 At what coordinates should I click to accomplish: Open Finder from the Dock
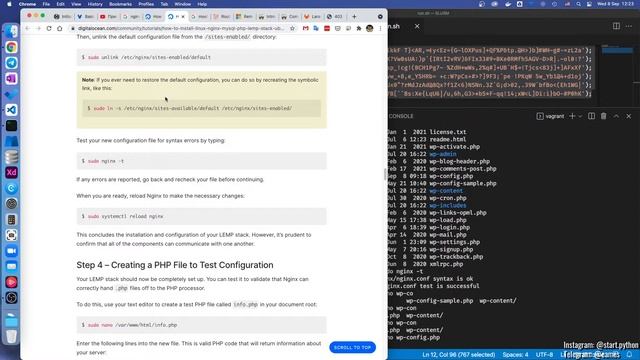click(x=11, y=31)
